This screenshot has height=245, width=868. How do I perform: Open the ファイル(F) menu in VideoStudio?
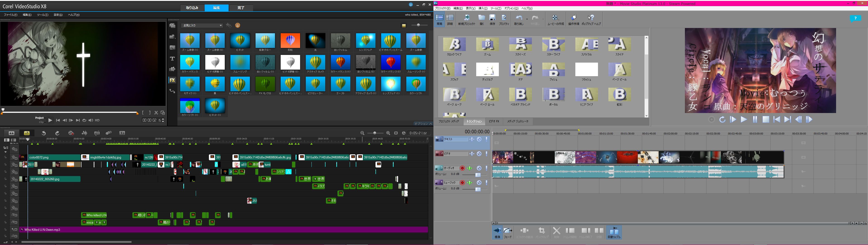click(x=10, y=15)
